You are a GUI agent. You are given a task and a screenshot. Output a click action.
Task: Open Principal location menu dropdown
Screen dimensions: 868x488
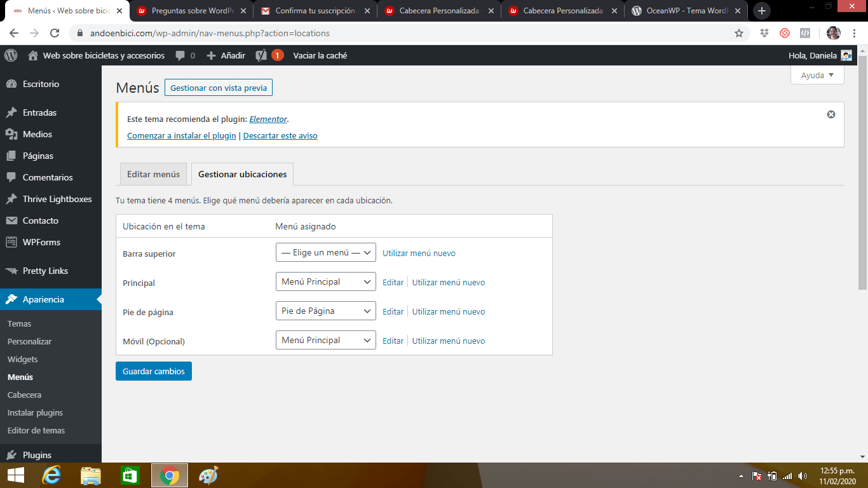pos(326,281)
